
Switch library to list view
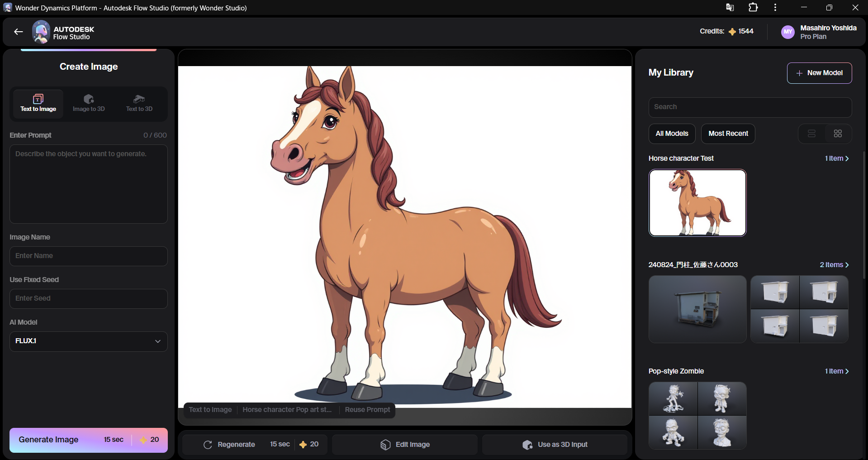tap(811, 134)
